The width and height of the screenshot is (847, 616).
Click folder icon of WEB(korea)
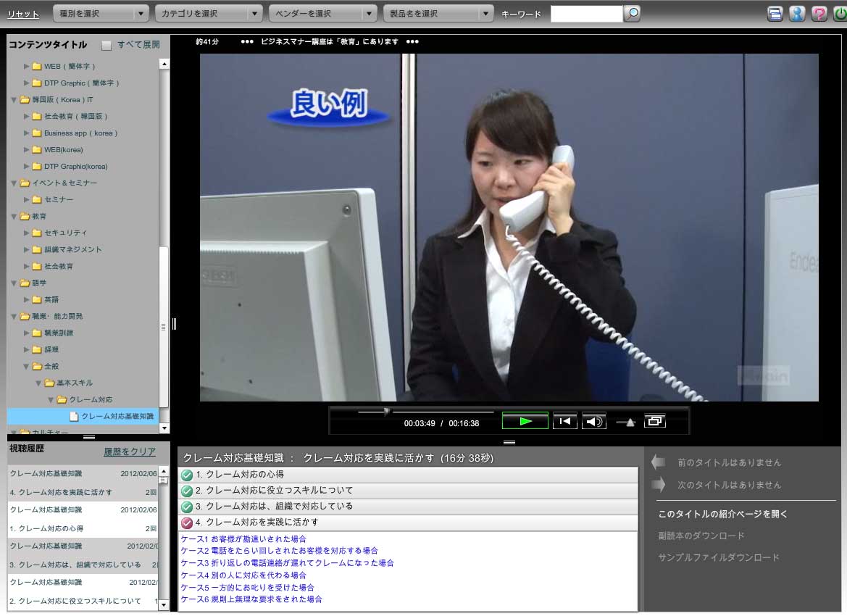tap(37, 150)
